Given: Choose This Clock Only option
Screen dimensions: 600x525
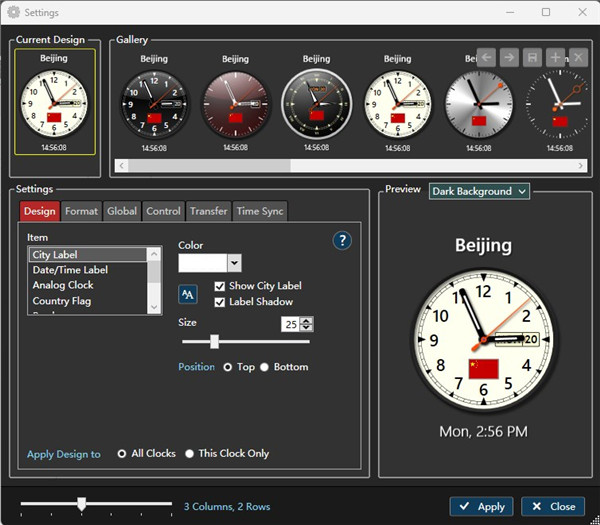Looking at the screenshot, I should [x=189, y=453].
